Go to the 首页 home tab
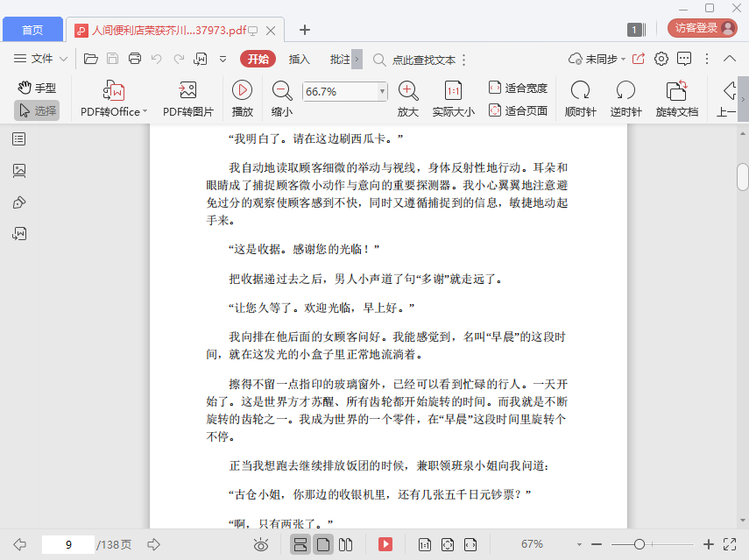This screenshot has width=749, height=560. click(x=32, y=30)
